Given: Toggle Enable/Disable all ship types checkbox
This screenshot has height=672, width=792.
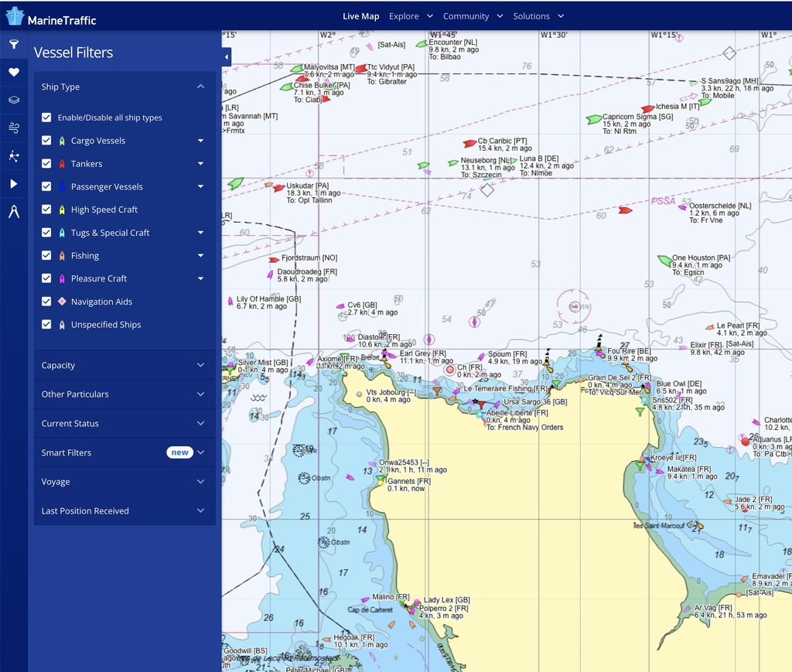Looking at the screenshot, I should click(46, 117).
